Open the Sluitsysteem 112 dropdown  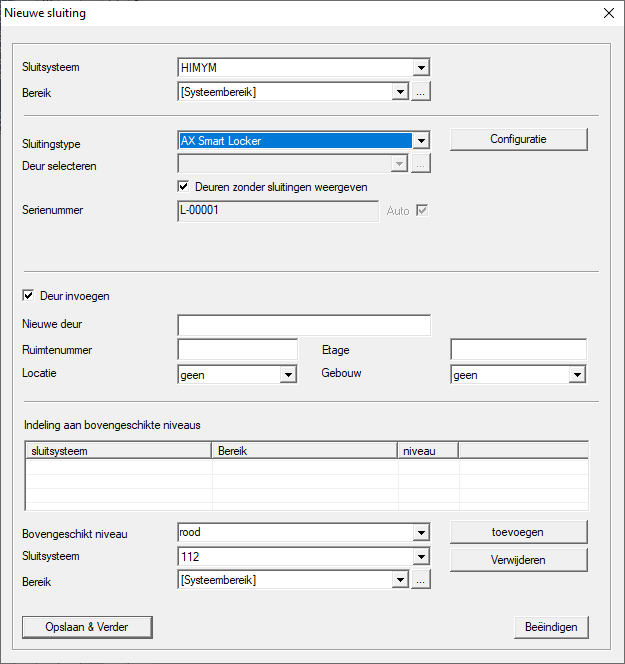click(x=421, y=556)
